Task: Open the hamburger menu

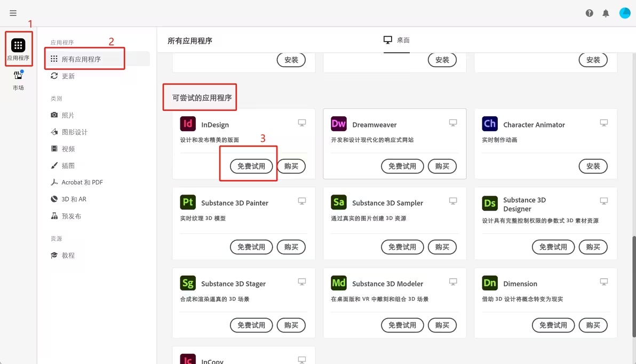Action: (13, 13)
